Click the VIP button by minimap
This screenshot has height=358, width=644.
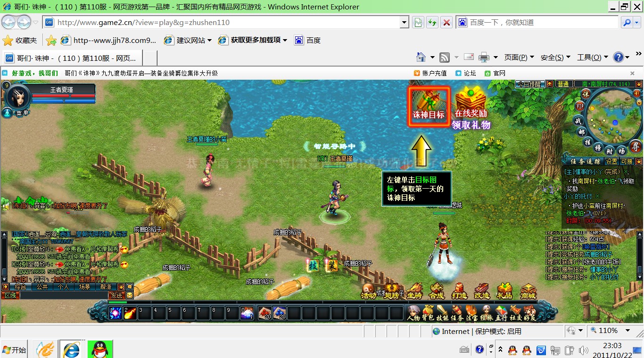pyautogui.click(x=580, y=106)
